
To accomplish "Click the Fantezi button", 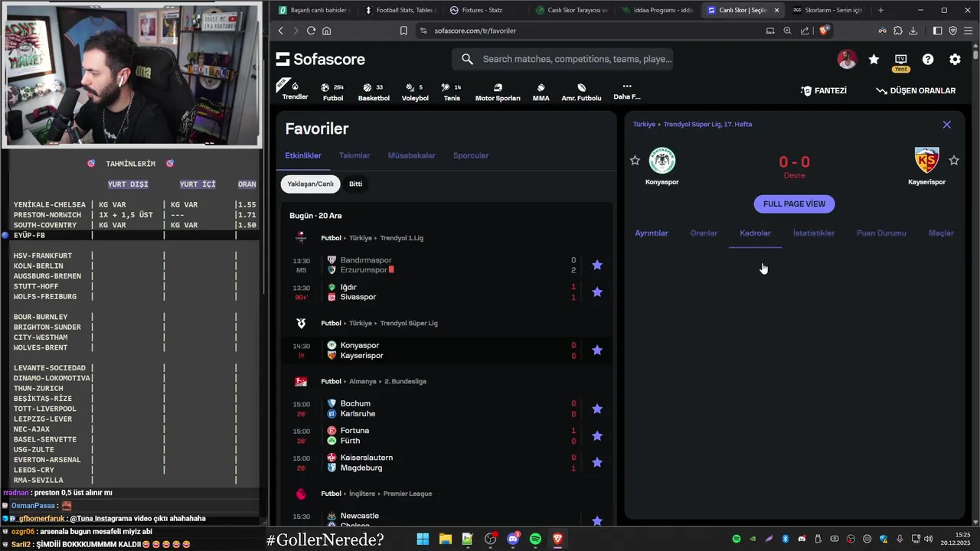I will pos(823,90).
